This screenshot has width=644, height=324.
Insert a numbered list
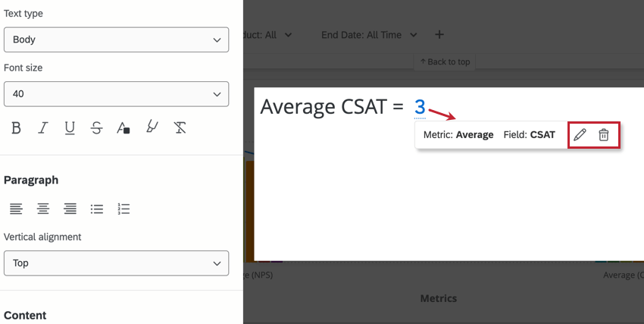[x=124, y=209]
